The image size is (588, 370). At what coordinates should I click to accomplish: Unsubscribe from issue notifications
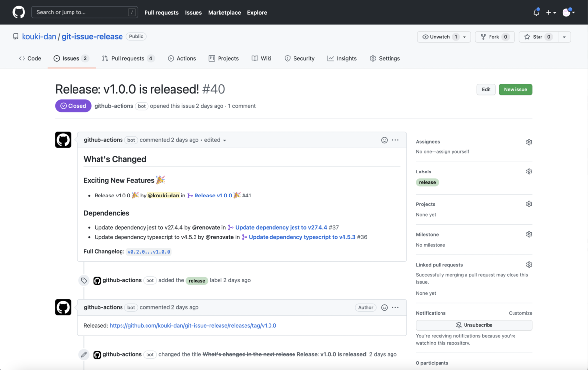coord(474,325)
